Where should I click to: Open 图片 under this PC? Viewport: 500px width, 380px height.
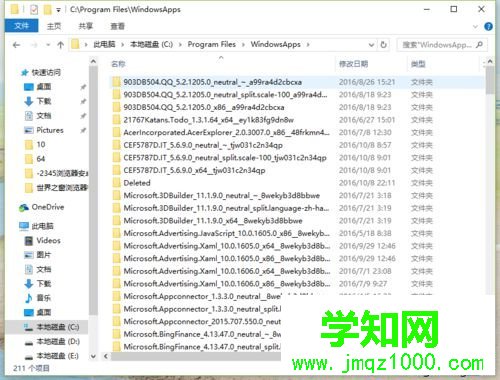(44, 255)
